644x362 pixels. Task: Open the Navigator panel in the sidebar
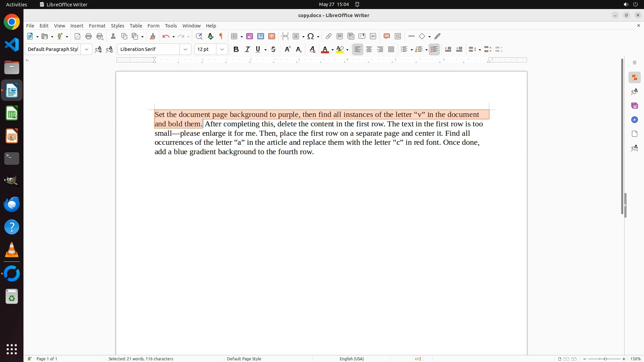tap(634, 120)
